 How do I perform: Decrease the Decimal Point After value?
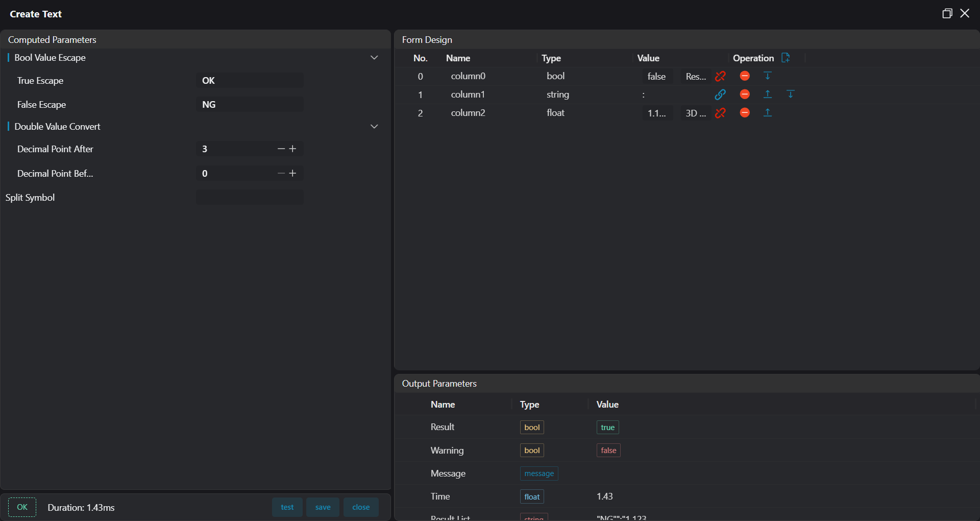click(281, 149)
